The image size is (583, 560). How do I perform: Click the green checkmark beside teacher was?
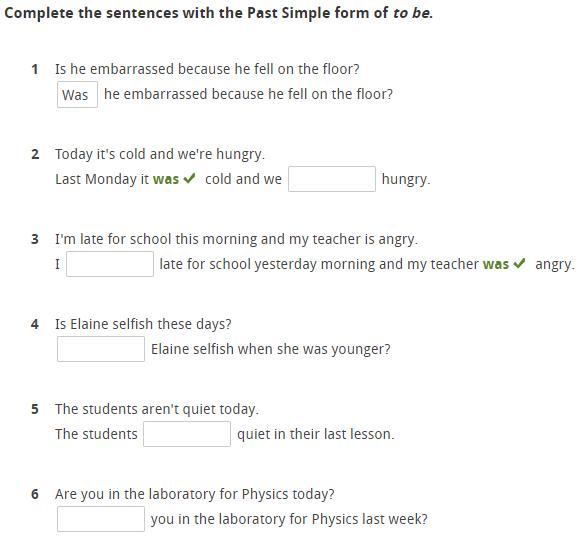519,264
